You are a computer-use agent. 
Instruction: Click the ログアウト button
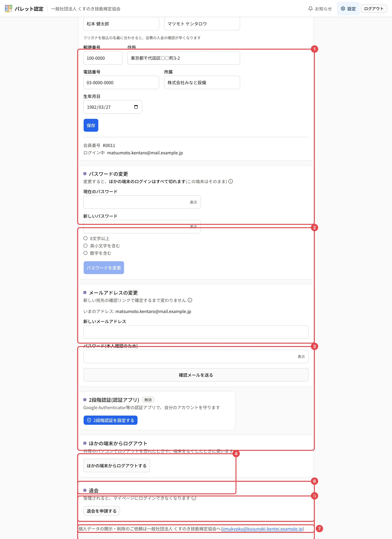tap(374, 9)
